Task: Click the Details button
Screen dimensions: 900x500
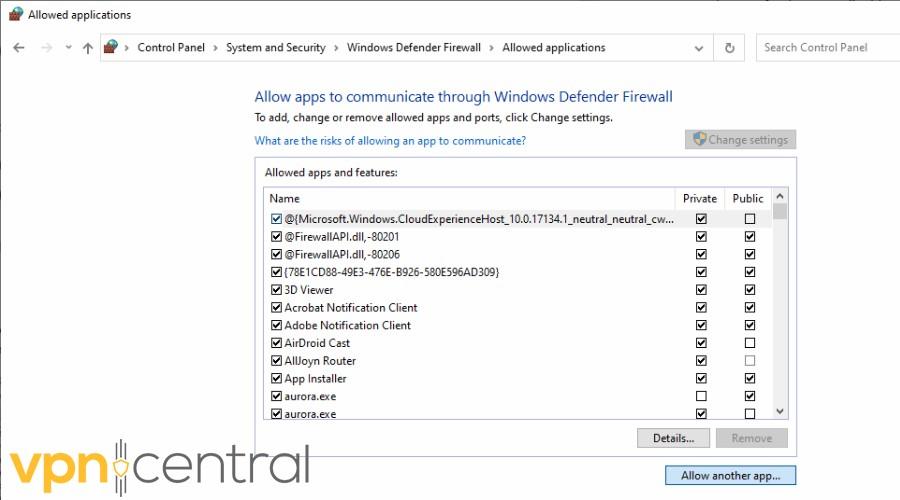Action: point(673,438)
